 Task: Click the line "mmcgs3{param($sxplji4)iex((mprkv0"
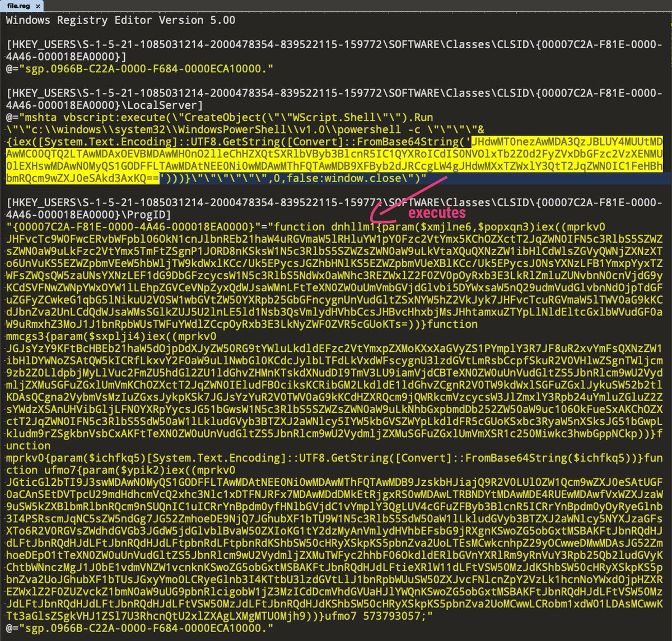(x=111, y=337)
